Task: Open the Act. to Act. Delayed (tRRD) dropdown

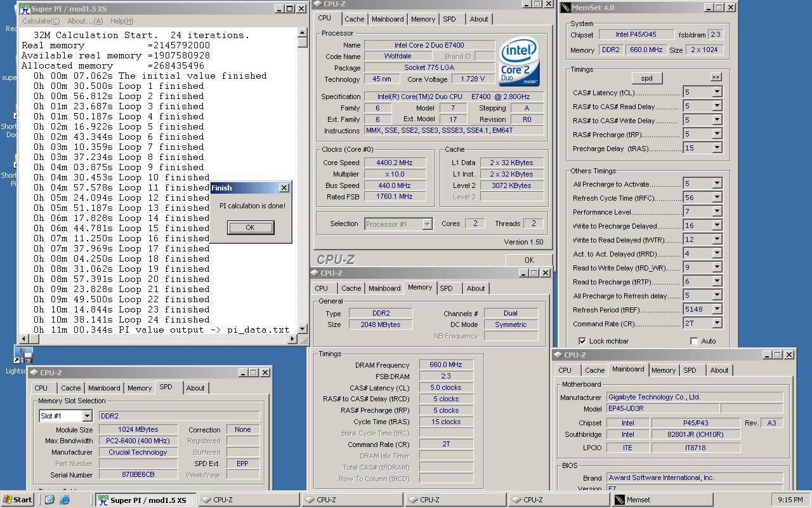Action: coord(717,253)
